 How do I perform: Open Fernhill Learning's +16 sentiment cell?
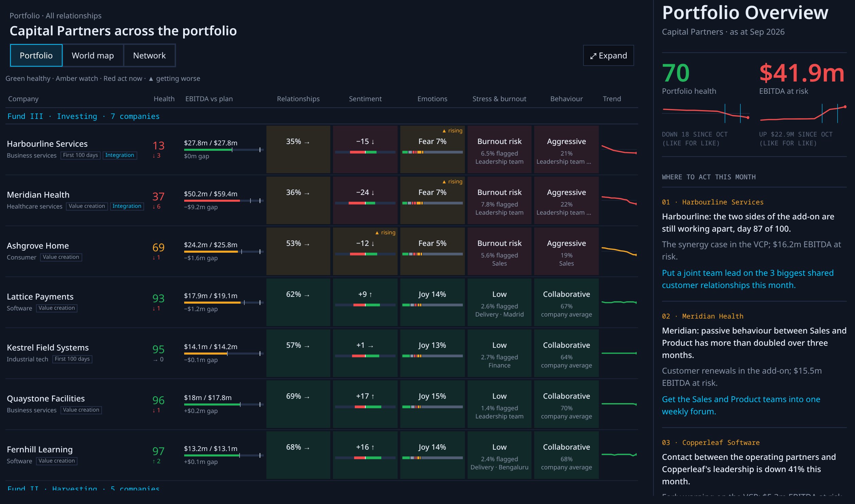coord(365,455)
